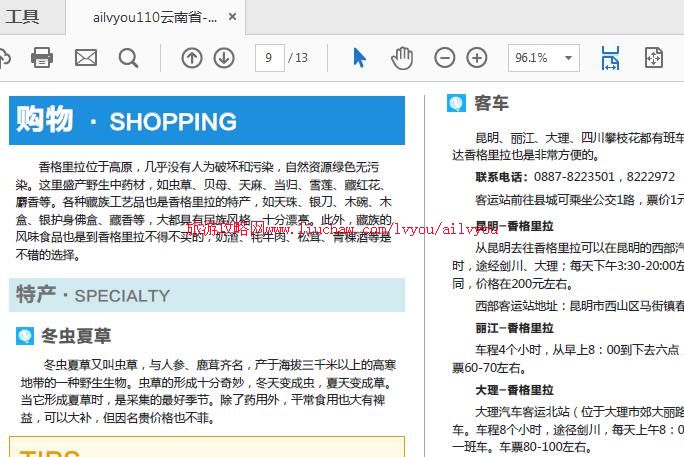Go to next page with down arrow
The width and height of the screenshot is (684, 457).
tap(224, 58)
